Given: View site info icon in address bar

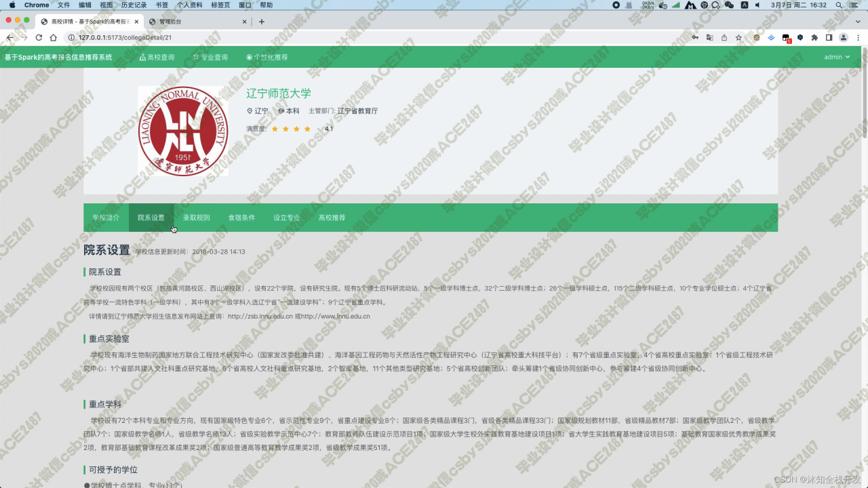Looking at the screenshot, I should pyautogui.click(x=72, y=38).
